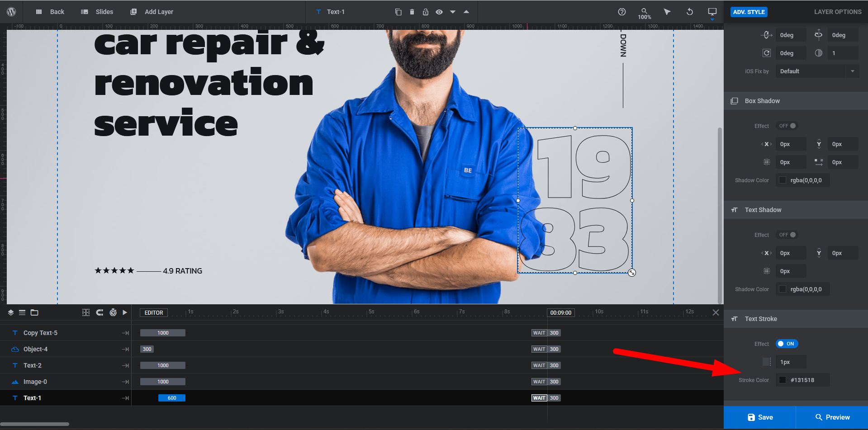Open the help question mark icon
Image resolution: width=868 pixels, height=430 pixels.
click(622, 12)
